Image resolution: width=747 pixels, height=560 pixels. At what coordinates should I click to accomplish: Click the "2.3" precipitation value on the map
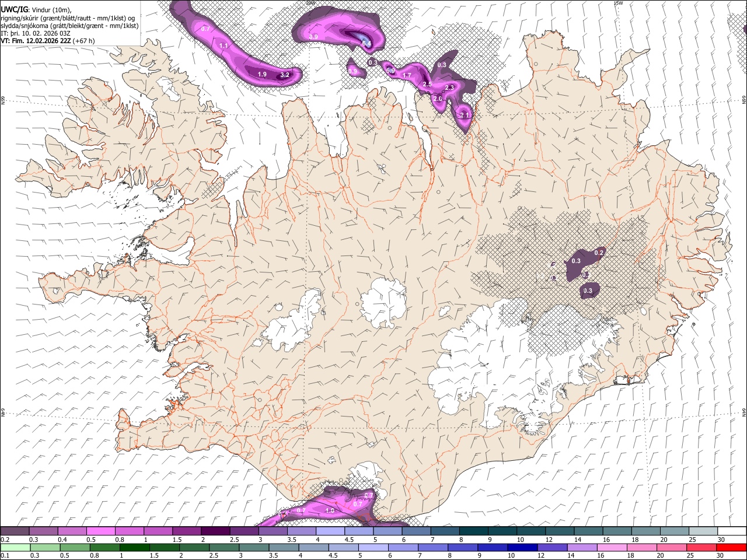(449, 87)
